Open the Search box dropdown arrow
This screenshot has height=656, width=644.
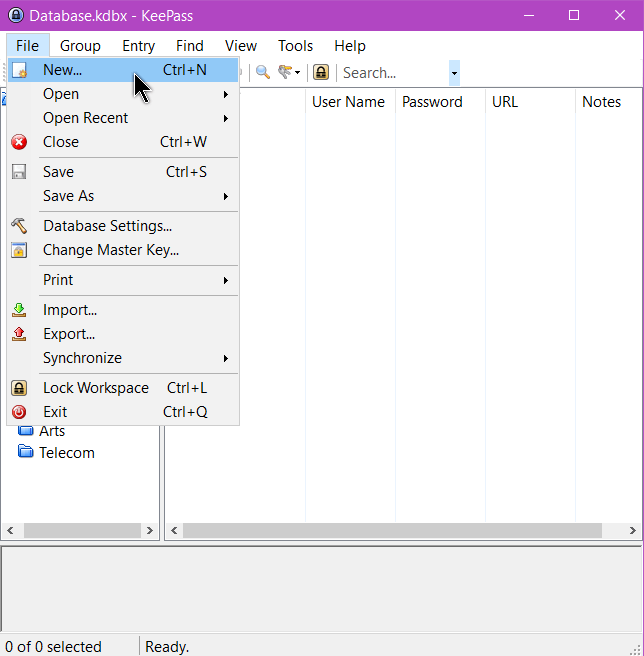(x=454, y=73)
